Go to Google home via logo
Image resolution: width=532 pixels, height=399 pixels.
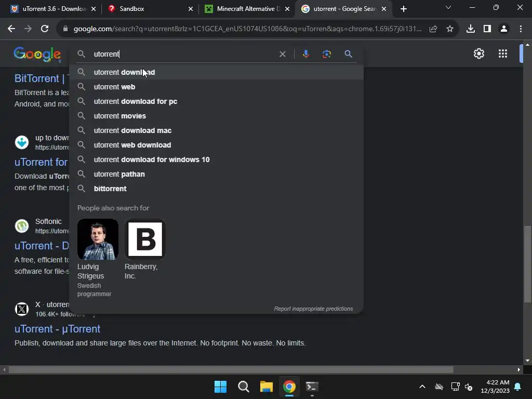pyautogui.click(x=37, y=54)
